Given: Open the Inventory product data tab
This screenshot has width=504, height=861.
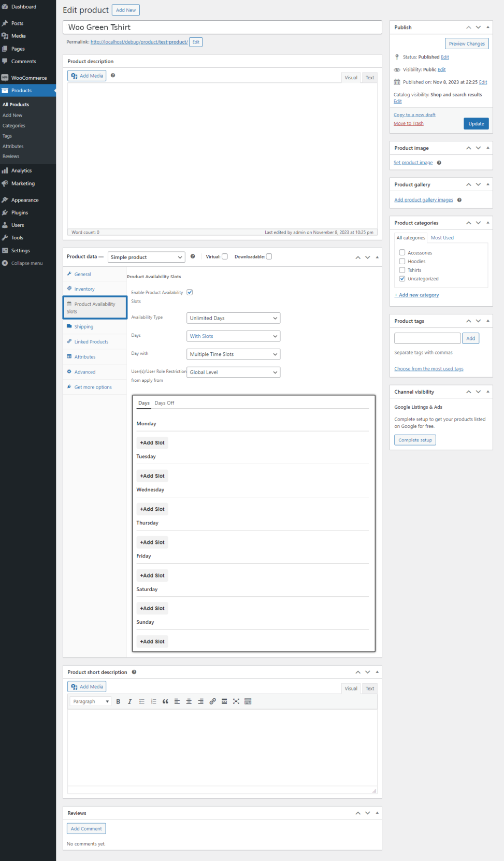Looking at the screenshot, I should [x=84, y=289].
